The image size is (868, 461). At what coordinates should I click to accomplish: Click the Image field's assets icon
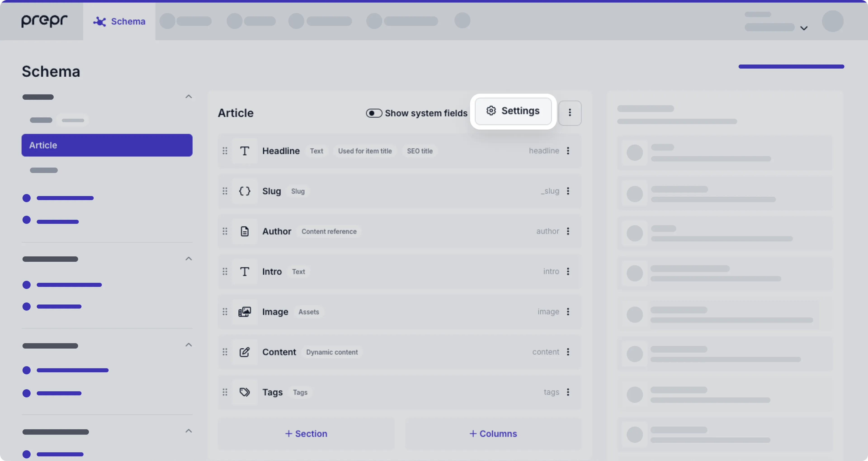coord(245,312)
